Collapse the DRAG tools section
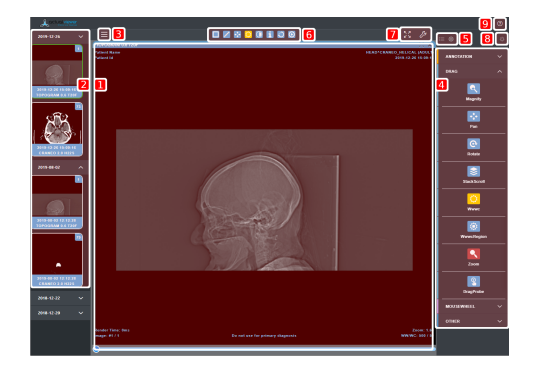 473,71
